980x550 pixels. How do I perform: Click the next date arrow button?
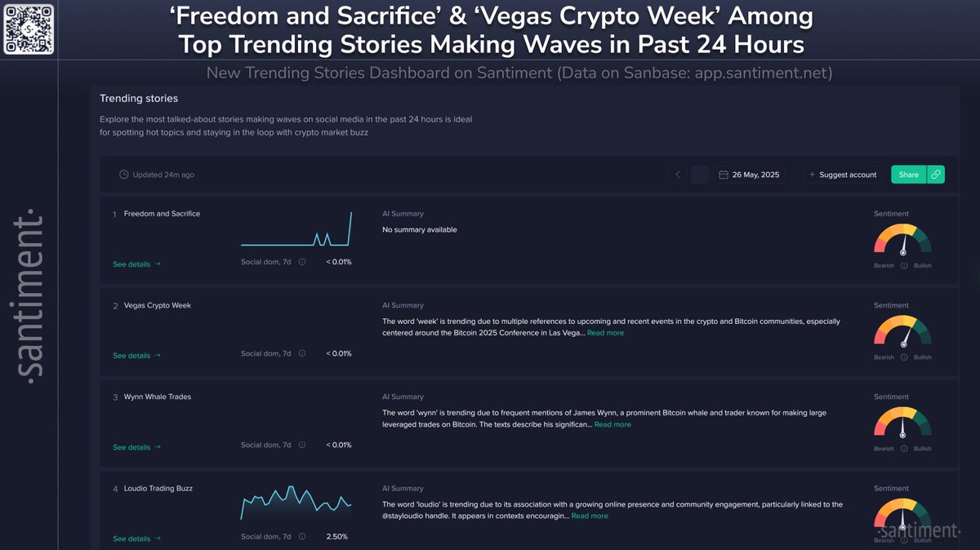click(700, 175)
